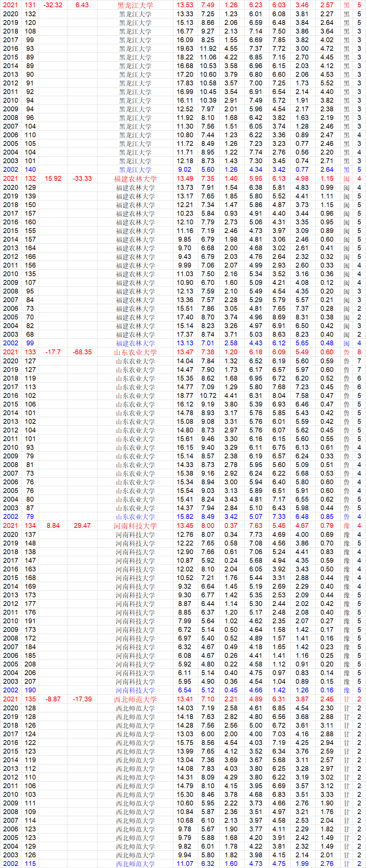Viewport: 366px width, 868px height.
Task: Select the red 黑龙江大学 cell in 2021 row
Action: coord(135,5)
